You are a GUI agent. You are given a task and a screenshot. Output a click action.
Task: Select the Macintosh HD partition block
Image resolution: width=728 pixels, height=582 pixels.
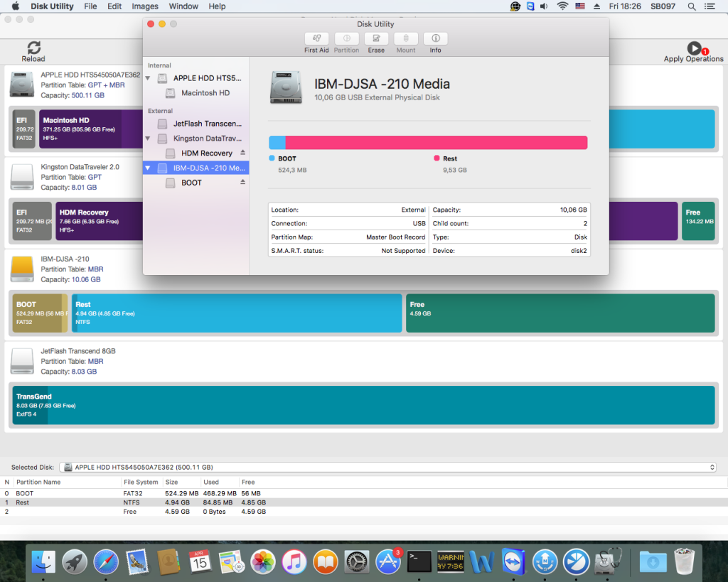tap(91, 129)
